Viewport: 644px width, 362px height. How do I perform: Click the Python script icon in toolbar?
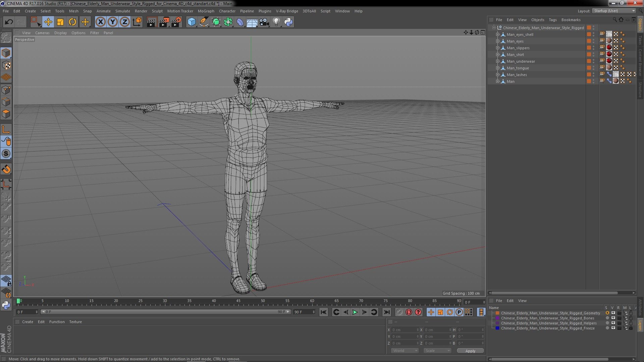[288, 22]
